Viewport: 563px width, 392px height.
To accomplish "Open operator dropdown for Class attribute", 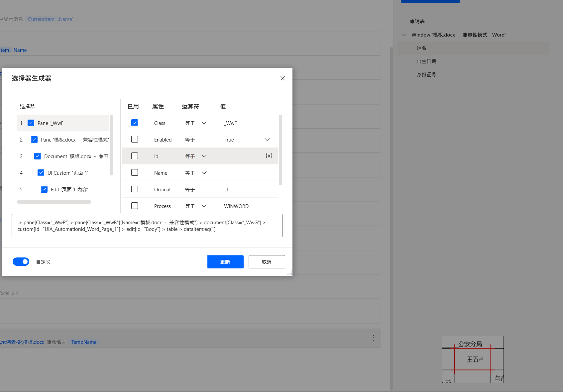I will click(204, 123).
